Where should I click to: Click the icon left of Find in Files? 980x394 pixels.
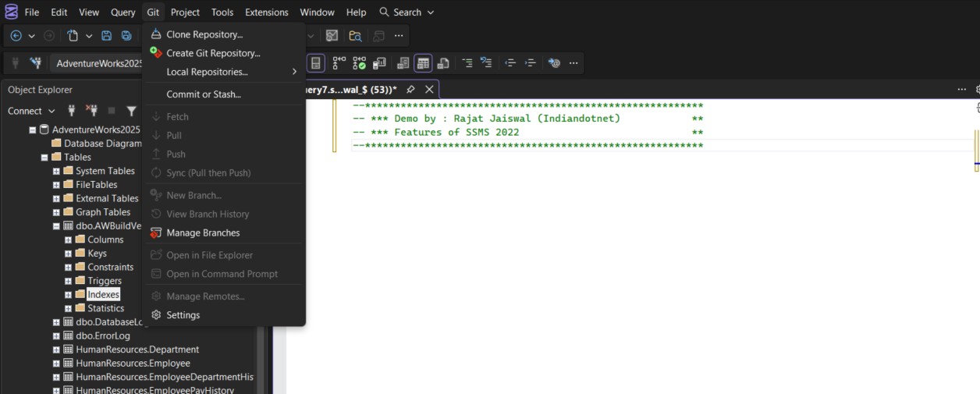pyautogui.click(x=332, y=36)
